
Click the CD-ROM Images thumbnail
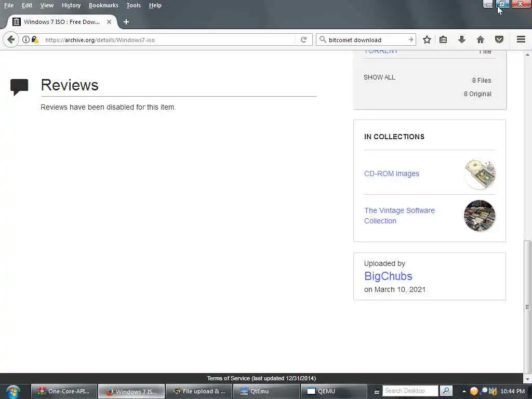pos(480,174)
